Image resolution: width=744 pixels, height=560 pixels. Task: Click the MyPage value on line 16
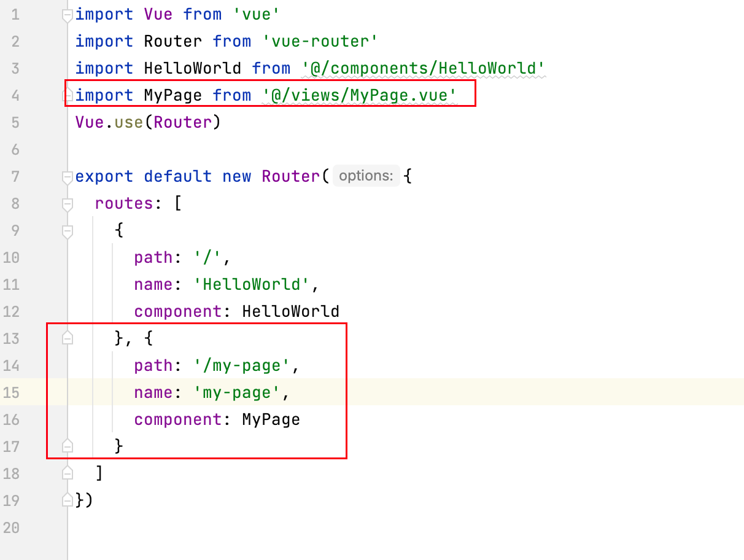click(x=271, y=419)
